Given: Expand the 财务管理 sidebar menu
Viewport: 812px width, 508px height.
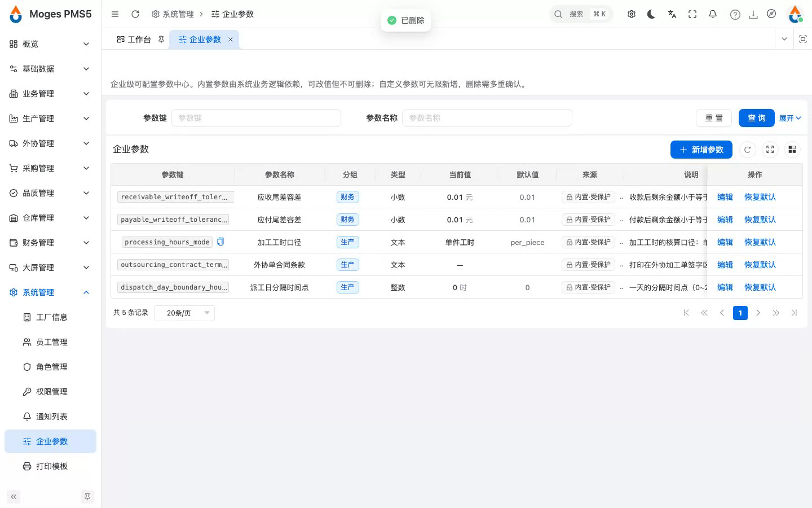Looking at the screenshot, I should (50, 243).
